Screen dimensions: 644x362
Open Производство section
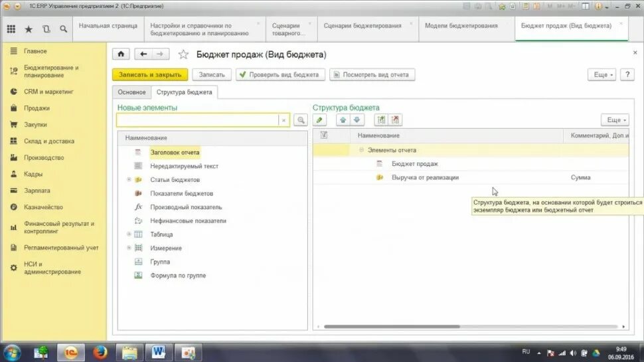[x=44, y=157]
